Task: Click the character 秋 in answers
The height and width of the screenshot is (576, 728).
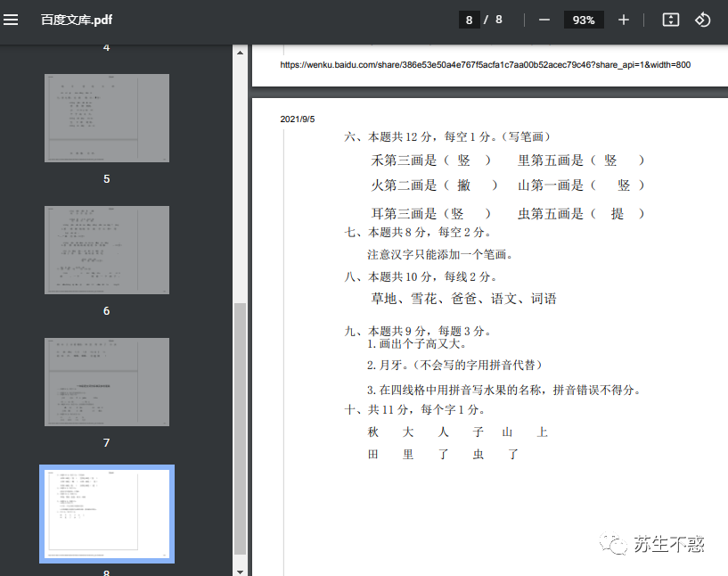Action: tap(372, 432)
